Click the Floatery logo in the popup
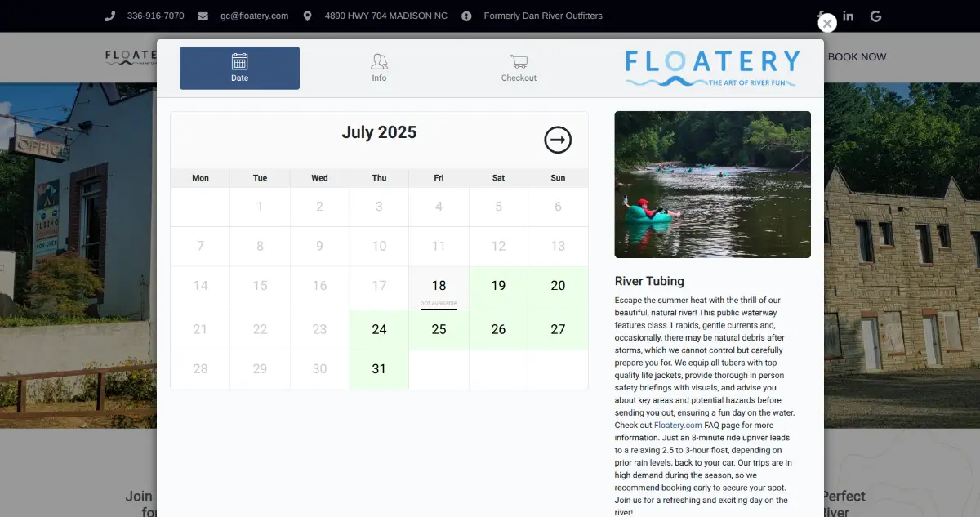Image resolution: width=980 pixels, height=517 pixels. pos(712,68)
